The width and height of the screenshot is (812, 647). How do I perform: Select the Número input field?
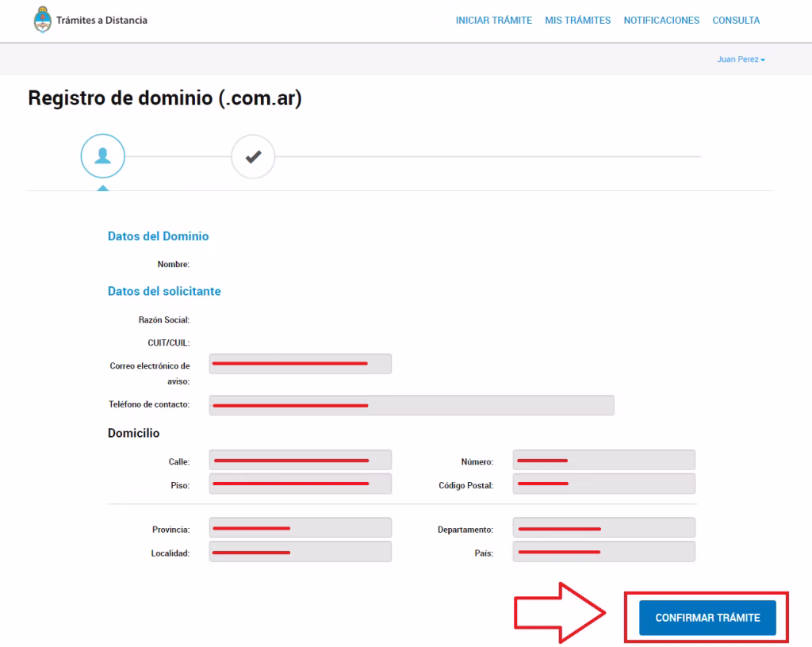tap(603, 461)
